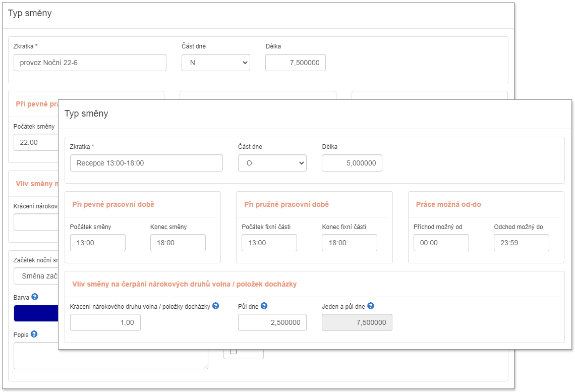Click help icon next to Jeden a půl dne
575x392 pixels.
[371, 306]
